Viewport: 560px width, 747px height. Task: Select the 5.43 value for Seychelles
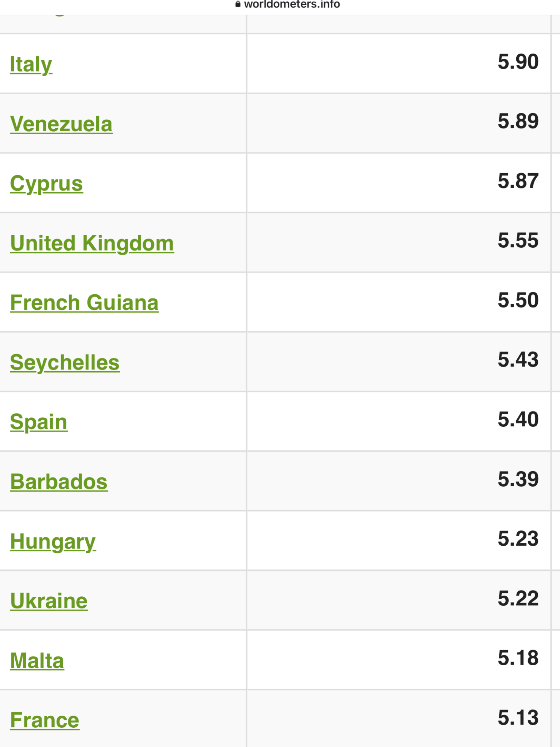pyautogui.click(x=518, y=360)
